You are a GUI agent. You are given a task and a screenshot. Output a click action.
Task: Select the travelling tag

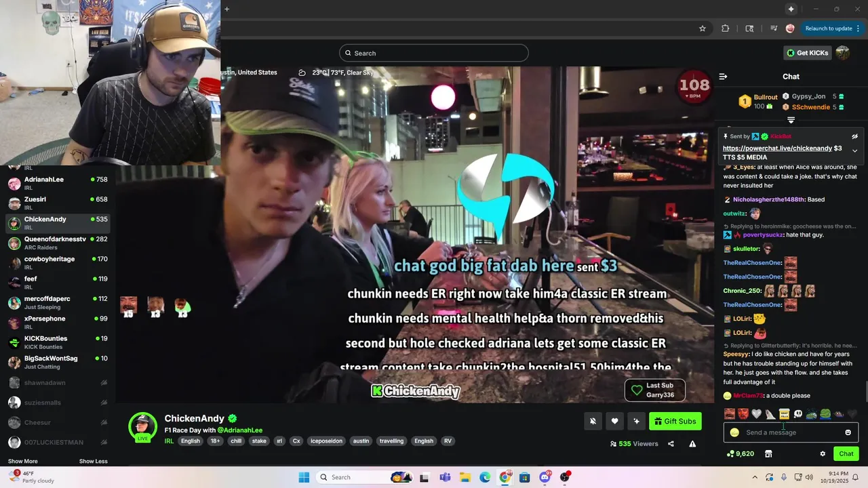tap(391, 441)
